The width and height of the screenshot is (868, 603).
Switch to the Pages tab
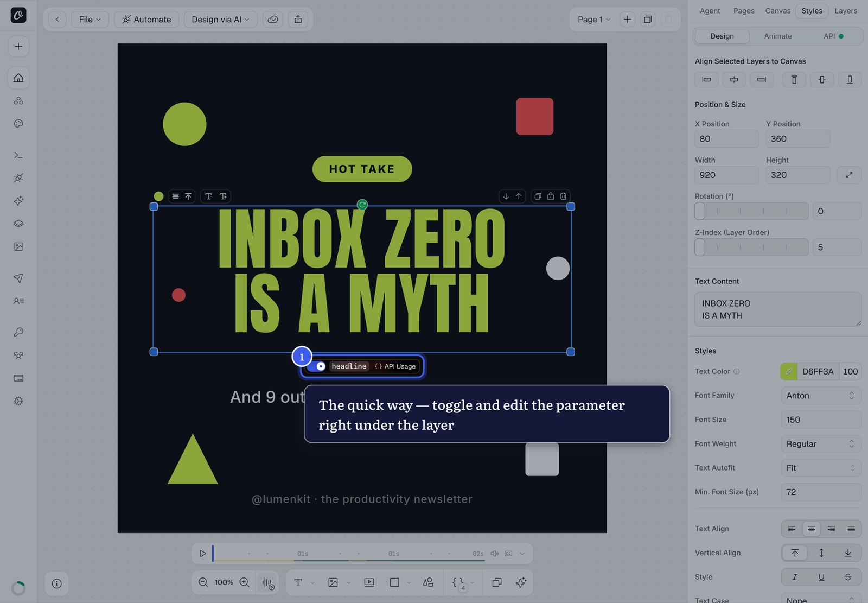coord(744,11)
